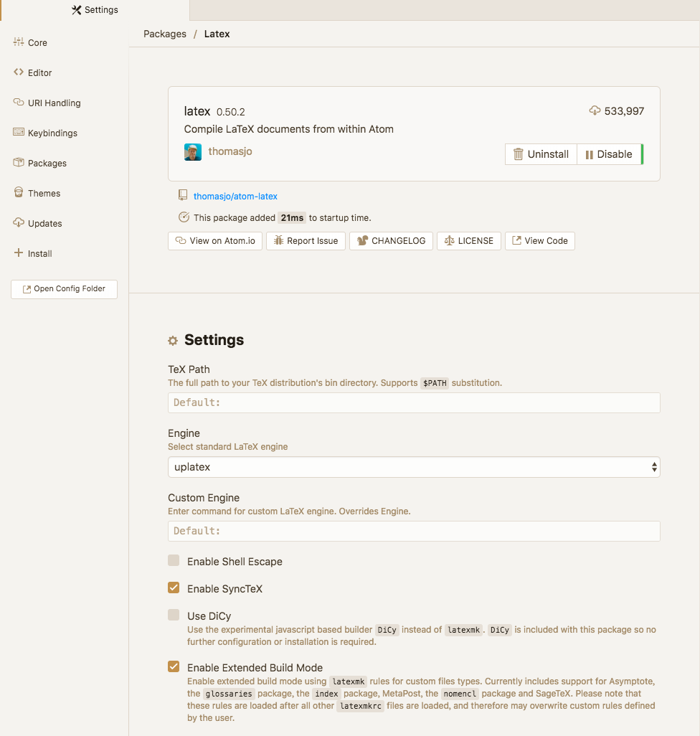Focus the TeX Path input field
This screenshot has width=700, height=736.
pyautogui.click(x=414, y=402)
